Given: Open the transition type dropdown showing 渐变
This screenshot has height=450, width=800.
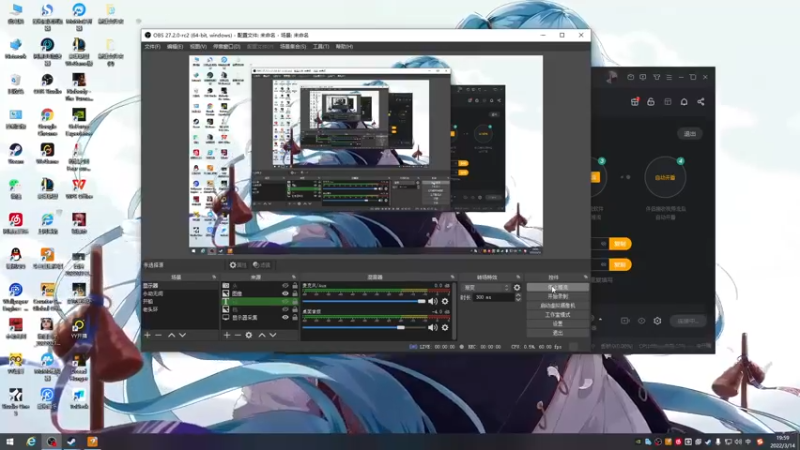Looking at the screenshot, I should pos(485,288).
